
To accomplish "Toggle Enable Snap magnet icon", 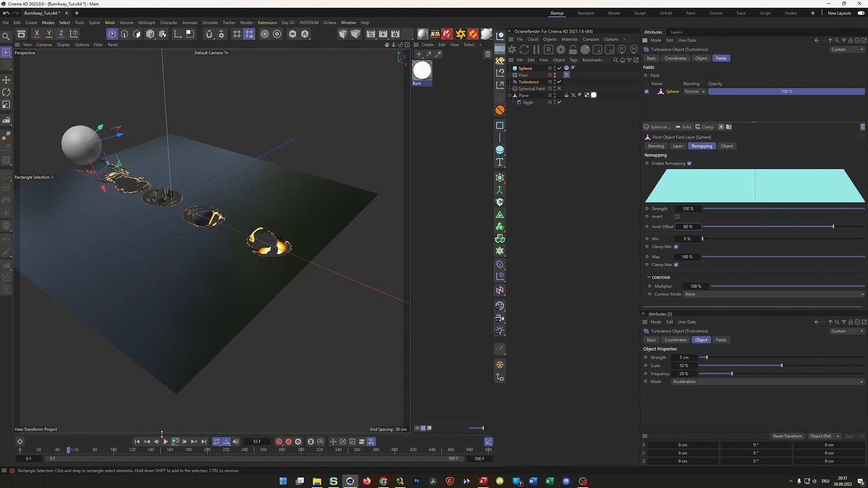I will [209, 34].
